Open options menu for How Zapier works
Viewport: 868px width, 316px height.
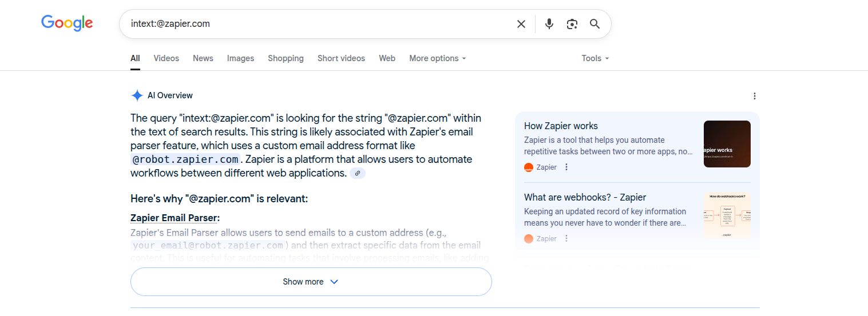coord(566,167)
